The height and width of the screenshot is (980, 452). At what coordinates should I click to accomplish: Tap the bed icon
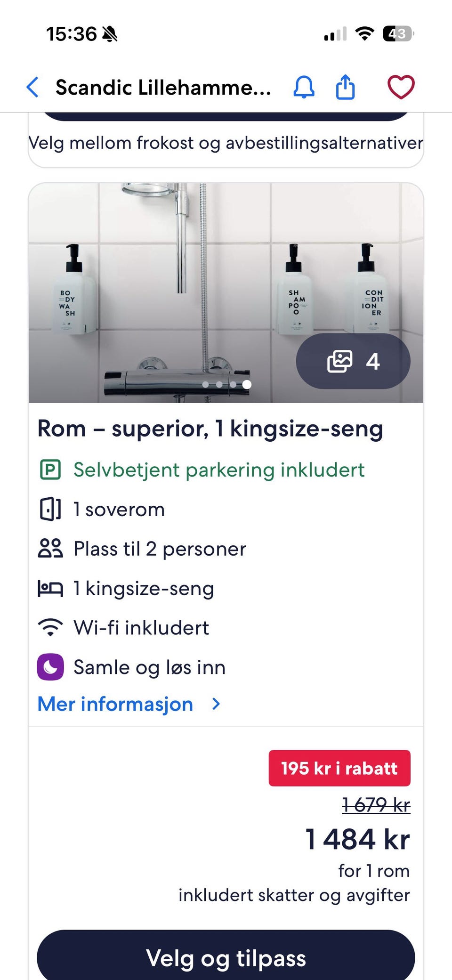[x=50, y=589]
